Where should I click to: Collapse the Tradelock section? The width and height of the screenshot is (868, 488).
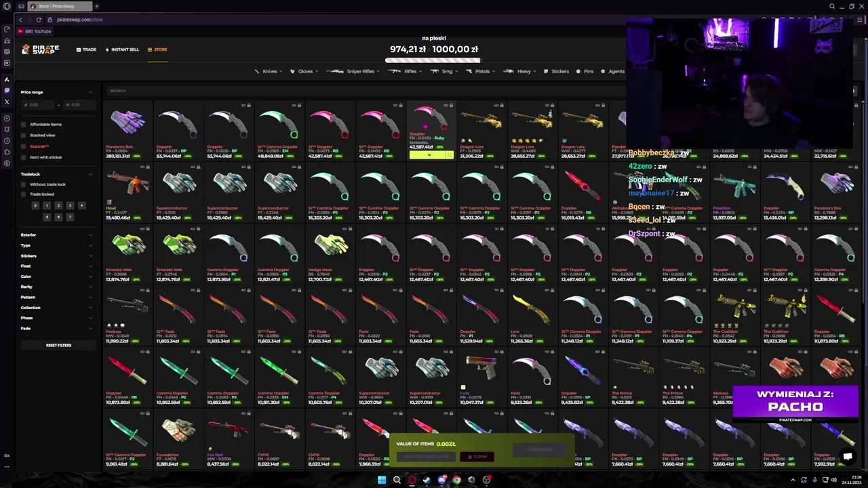pyautogui.click(x=90, y=174)
